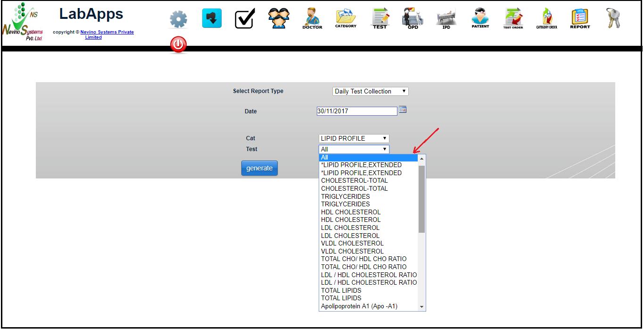644x330 pixels.
Task: Open the Doctor module icon
Action: pos(312,18)
